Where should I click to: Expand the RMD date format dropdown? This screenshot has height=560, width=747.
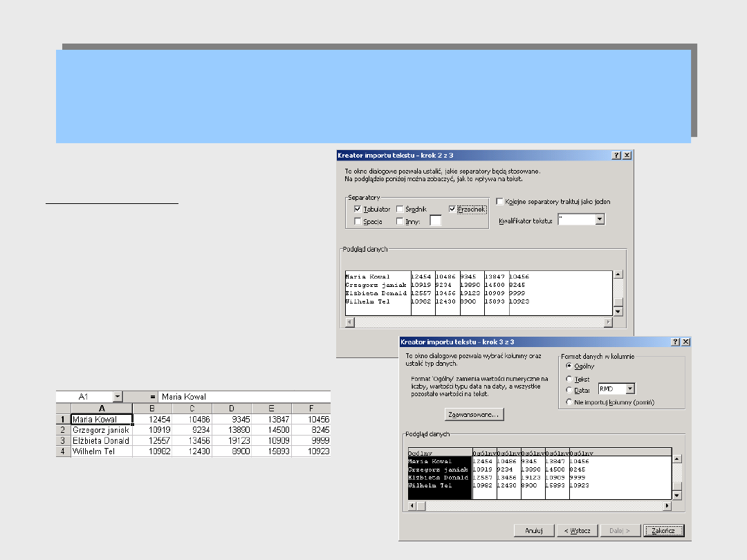629,389
